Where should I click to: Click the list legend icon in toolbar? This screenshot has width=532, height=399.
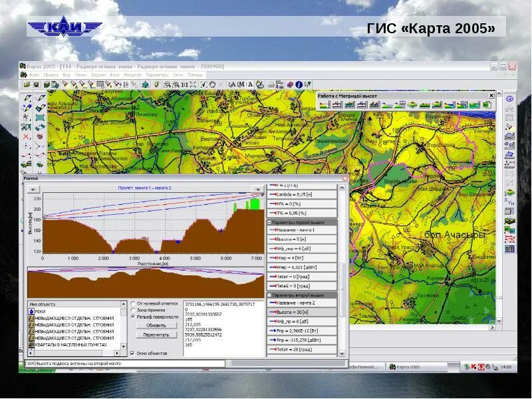[126, 84]
